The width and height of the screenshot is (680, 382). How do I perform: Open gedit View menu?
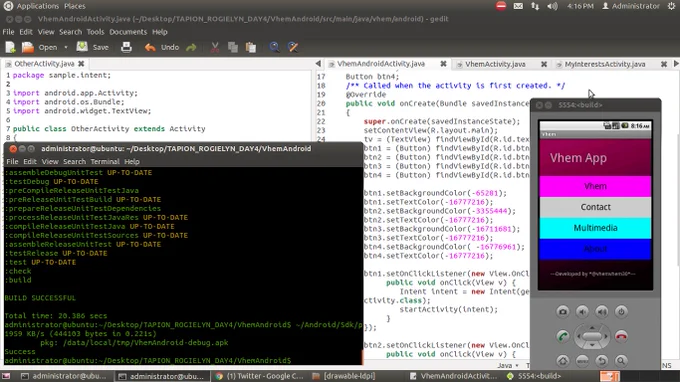[46, 32]
